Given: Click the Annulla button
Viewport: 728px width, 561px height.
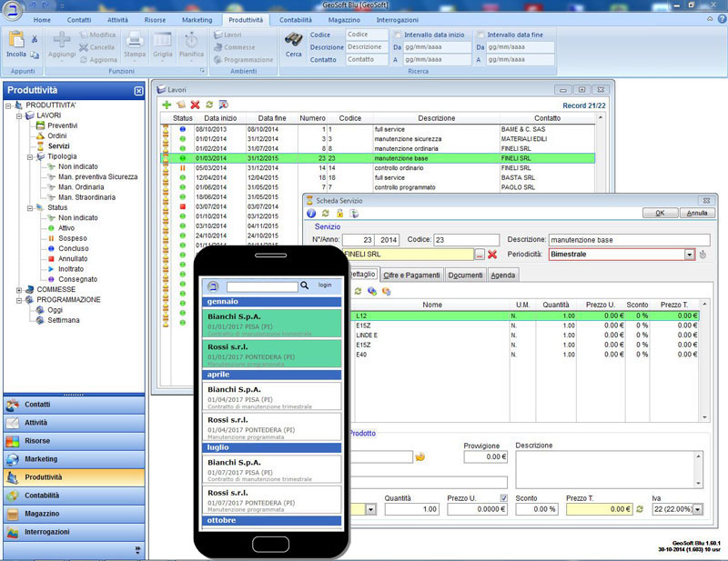Looking at the screenshot, I should (x=697, y=213).
